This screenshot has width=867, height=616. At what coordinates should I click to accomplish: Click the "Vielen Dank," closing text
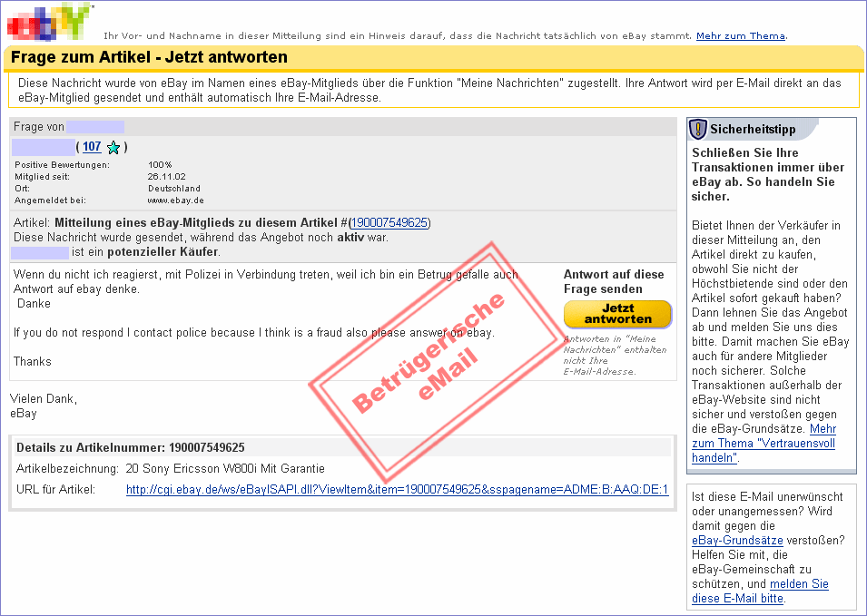(44, 399)
